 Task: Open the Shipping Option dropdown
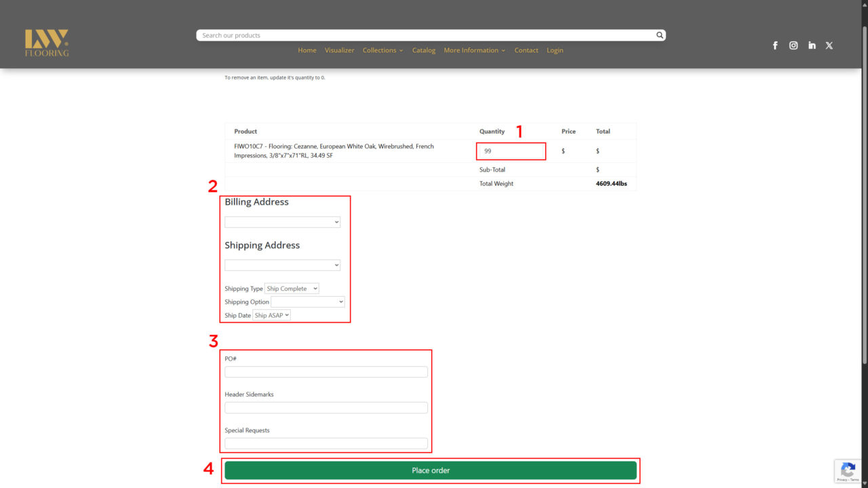pyautogui.click(x=307, y=302)
